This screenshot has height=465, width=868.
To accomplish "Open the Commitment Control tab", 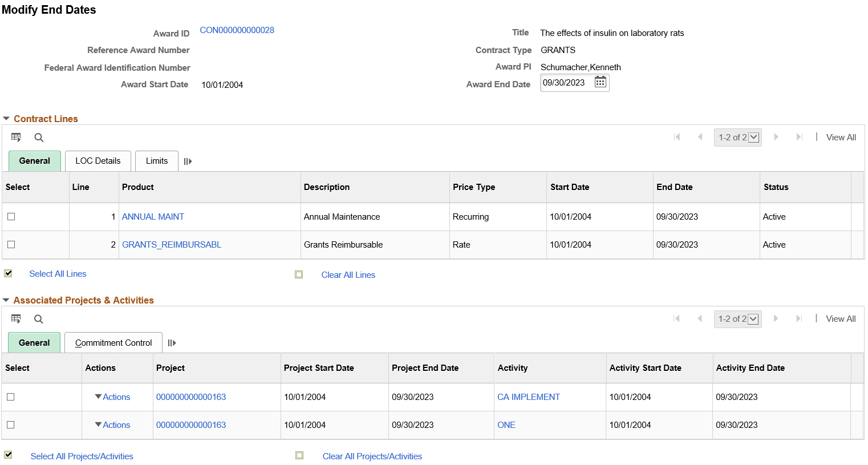I will point(113,342).
